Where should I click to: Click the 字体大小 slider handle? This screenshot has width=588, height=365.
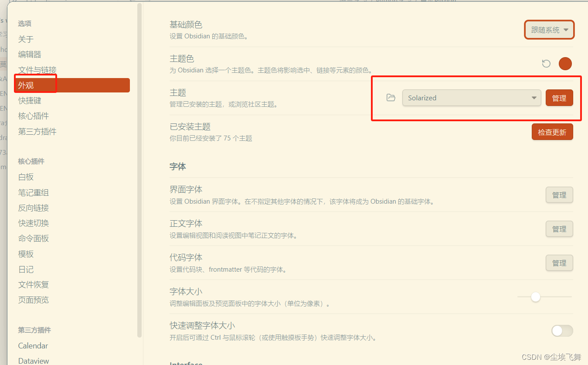[536, 297]
